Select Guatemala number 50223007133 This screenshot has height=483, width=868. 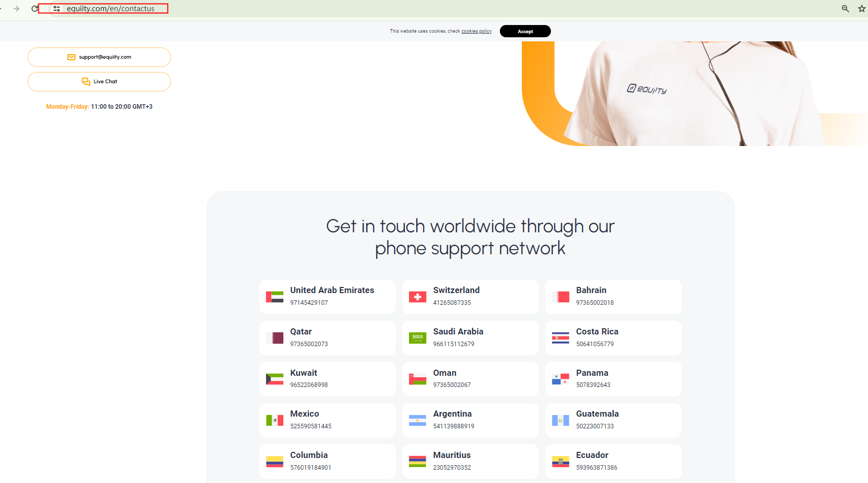pos(595,426)
